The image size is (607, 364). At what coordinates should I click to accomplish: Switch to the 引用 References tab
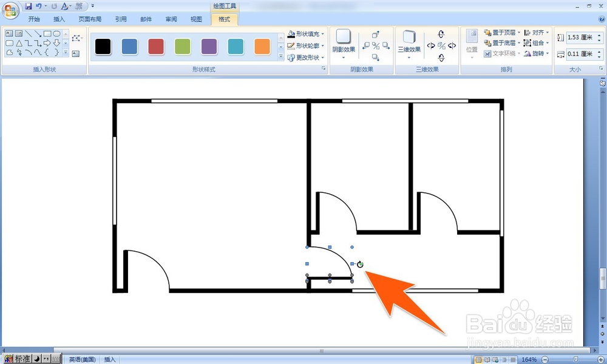click(x=121, y=19)
